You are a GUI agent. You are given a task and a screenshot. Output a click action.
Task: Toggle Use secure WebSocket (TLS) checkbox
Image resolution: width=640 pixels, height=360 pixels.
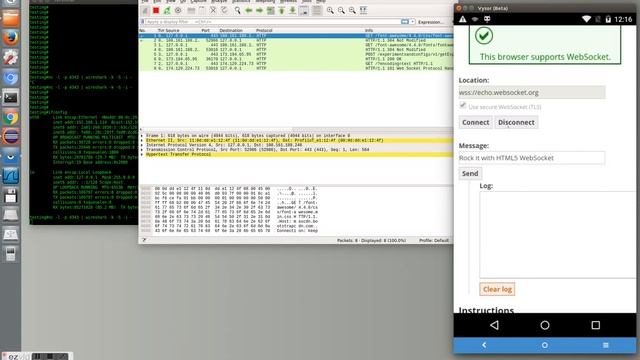coord(462,106)
